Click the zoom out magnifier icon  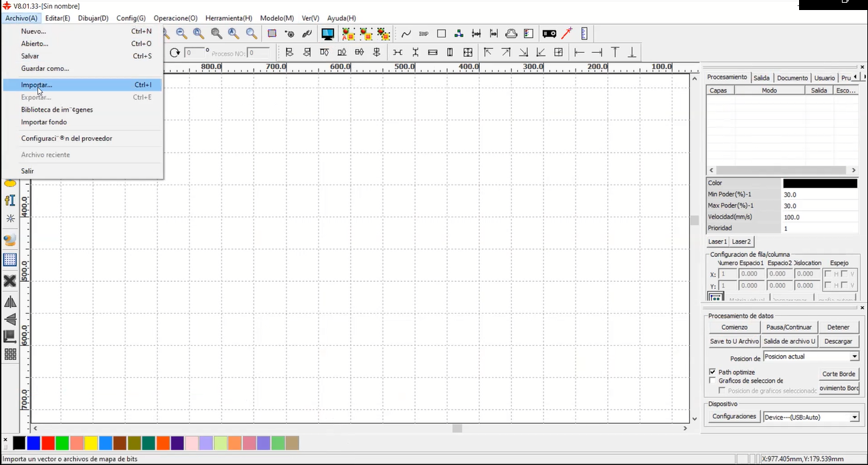click(x=181, y=33)
